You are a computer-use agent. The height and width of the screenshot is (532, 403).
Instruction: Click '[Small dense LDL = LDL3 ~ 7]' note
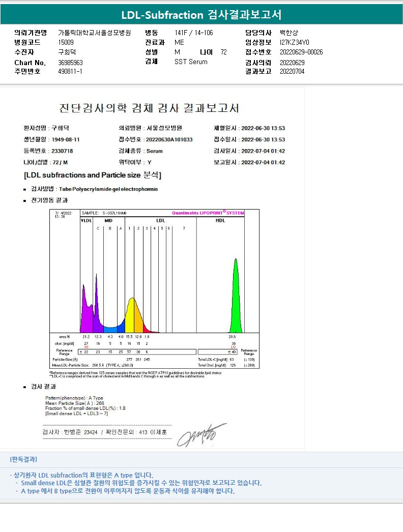(x=76, y=413)
